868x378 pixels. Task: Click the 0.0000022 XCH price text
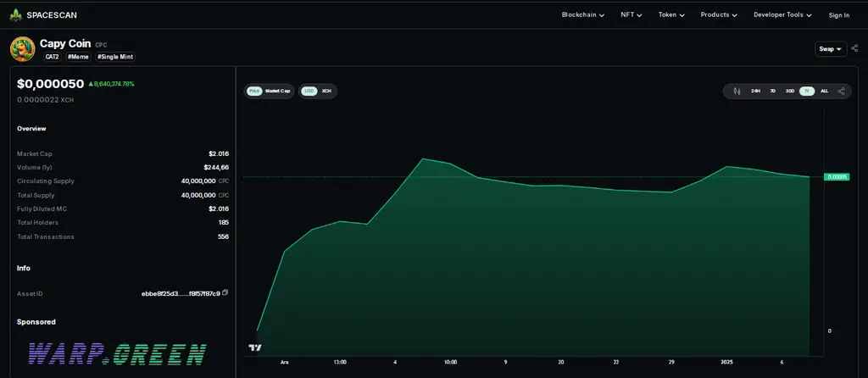click(x=46, y=100)
